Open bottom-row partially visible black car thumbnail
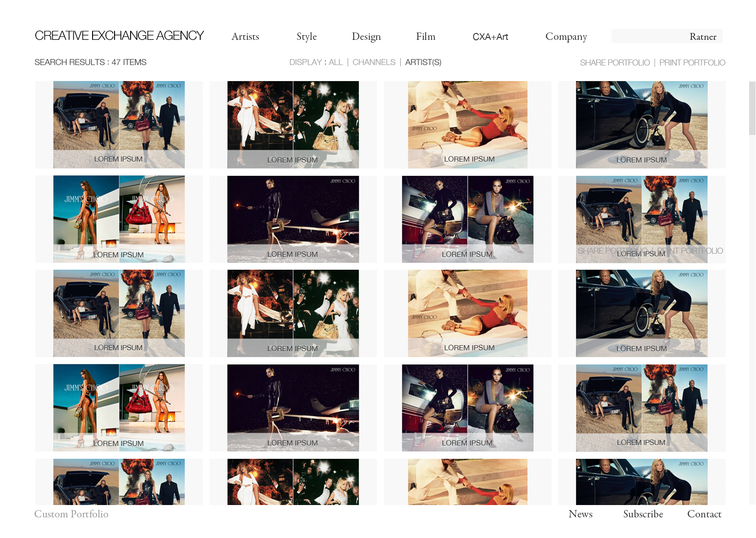This screenshot has height=538, width=756. 641,482
